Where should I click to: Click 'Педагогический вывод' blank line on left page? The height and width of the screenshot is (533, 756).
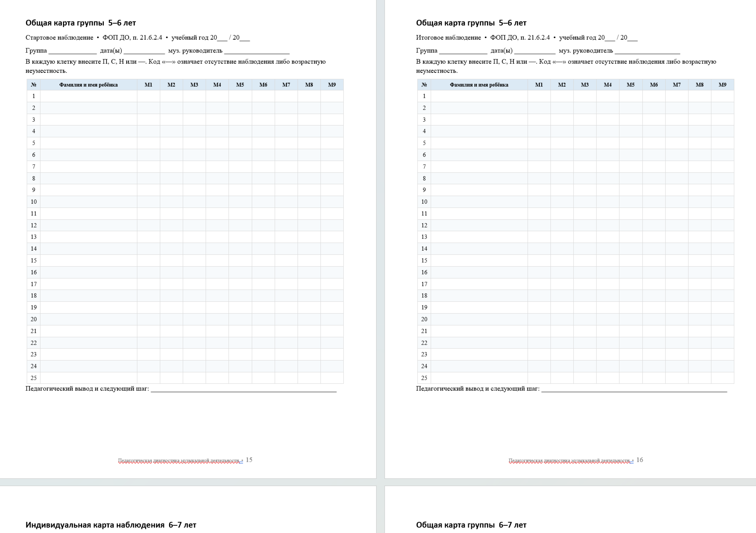[244, 389]
